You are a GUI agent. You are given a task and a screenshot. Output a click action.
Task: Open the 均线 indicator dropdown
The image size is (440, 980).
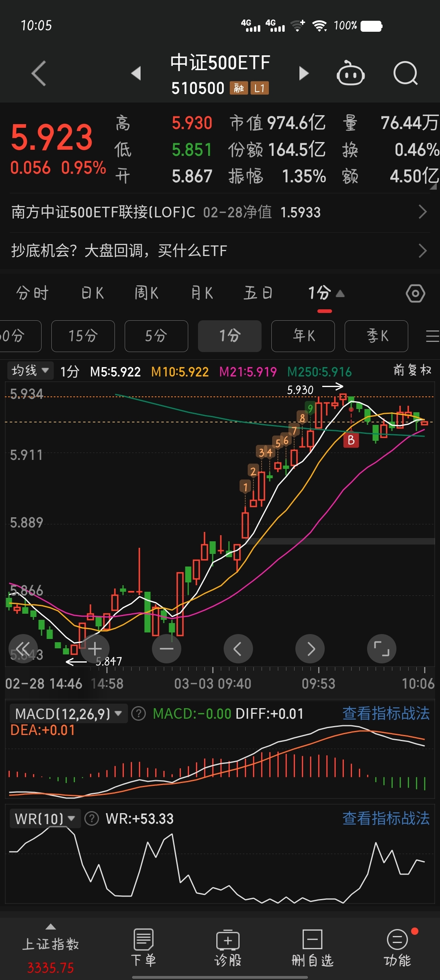(x=30, y=371)
